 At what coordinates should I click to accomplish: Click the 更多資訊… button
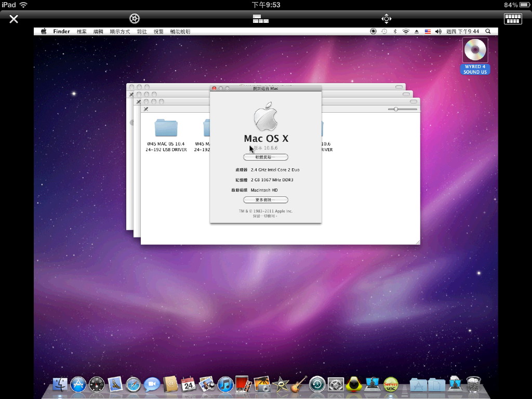tap(265, 200)
